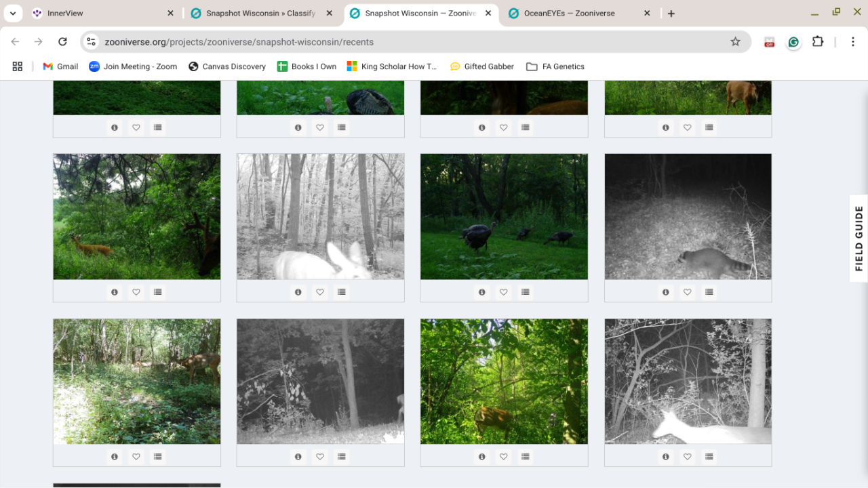Open info for deer under bright green foliage

pyautogui.click(x=482, y=457)
